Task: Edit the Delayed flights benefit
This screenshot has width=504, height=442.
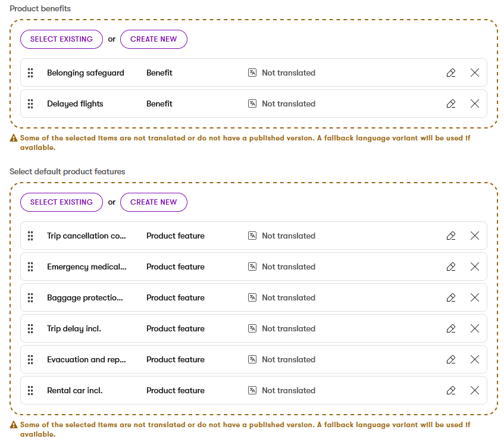Action: [451, 104]
